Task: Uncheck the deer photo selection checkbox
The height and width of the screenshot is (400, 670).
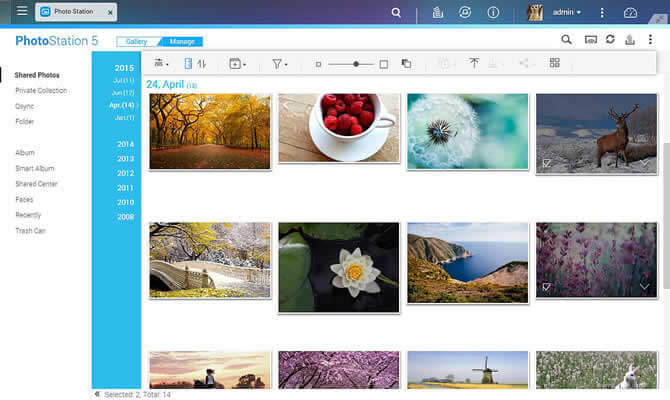Action: 547,163
